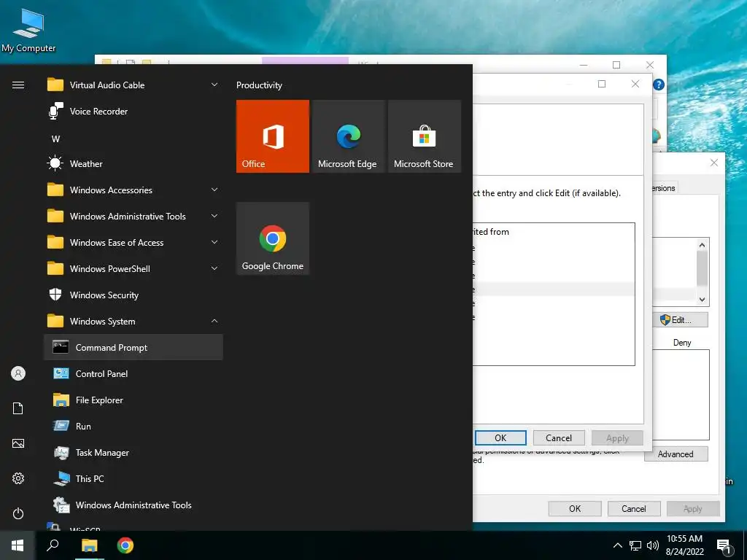Open Google Chrome on the taskbar
Screen dimensions: 747x560
pos(125,545)
